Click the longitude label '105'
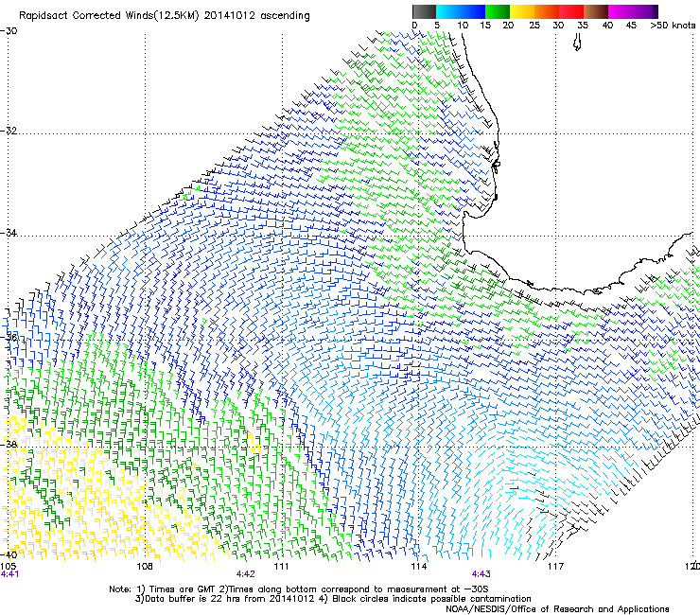Viewport: 700px width, 615px height. point(9,566)
